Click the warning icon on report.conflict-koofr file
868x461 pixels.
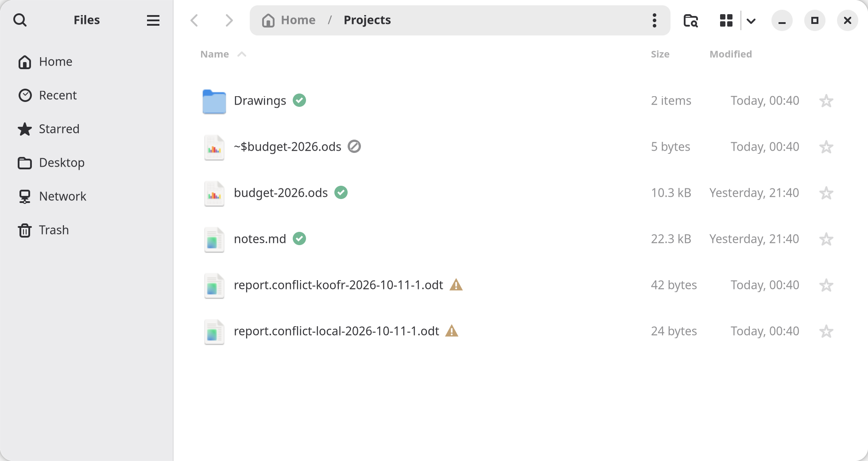tap(456, 285)
